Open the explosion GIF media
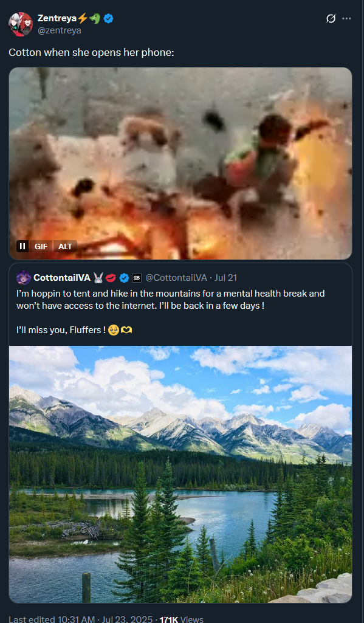 [180, 163]
